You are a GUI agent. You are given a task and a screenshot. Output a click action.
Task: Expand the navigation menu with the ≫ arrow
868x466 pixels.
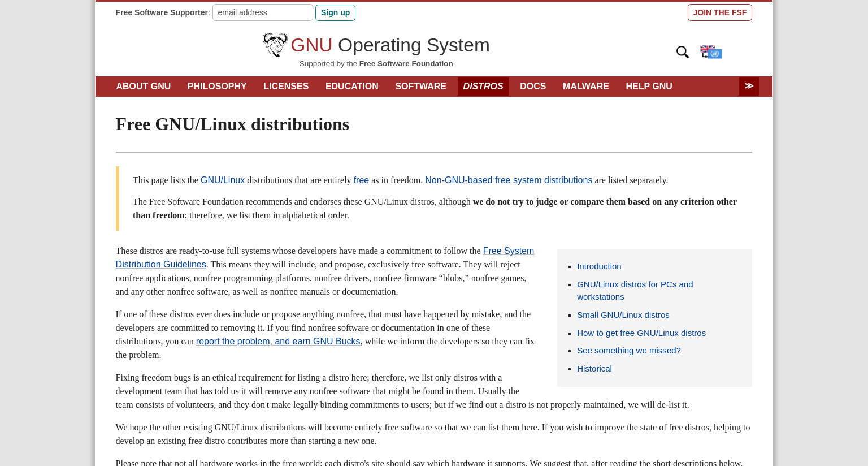point(749,86)
